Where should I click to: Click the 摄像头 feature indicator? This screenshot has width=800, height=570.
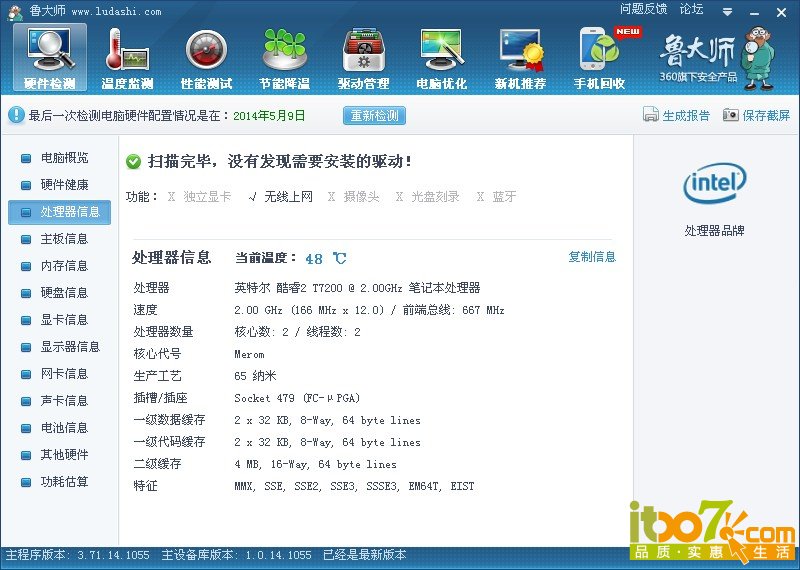[354, 197]
